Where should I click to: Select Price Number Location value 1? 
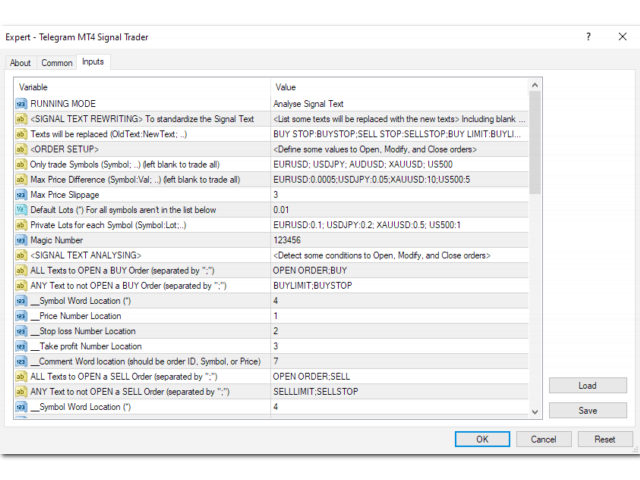click(276, 316)
